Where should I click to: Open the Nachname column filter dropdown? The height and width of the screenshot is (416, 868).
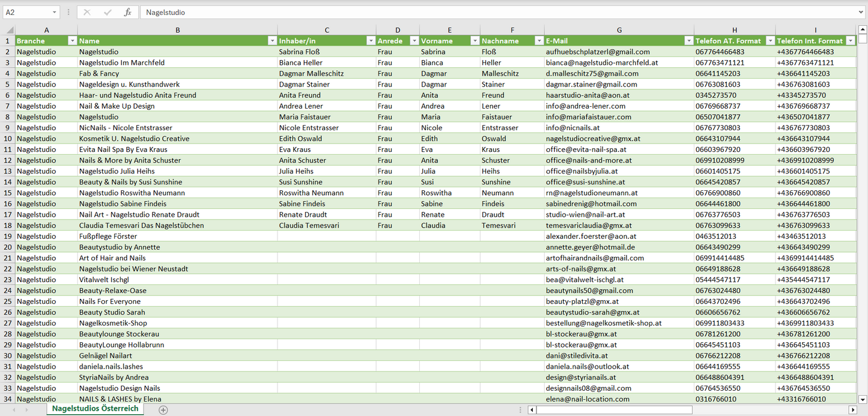[x=539, y=41]
